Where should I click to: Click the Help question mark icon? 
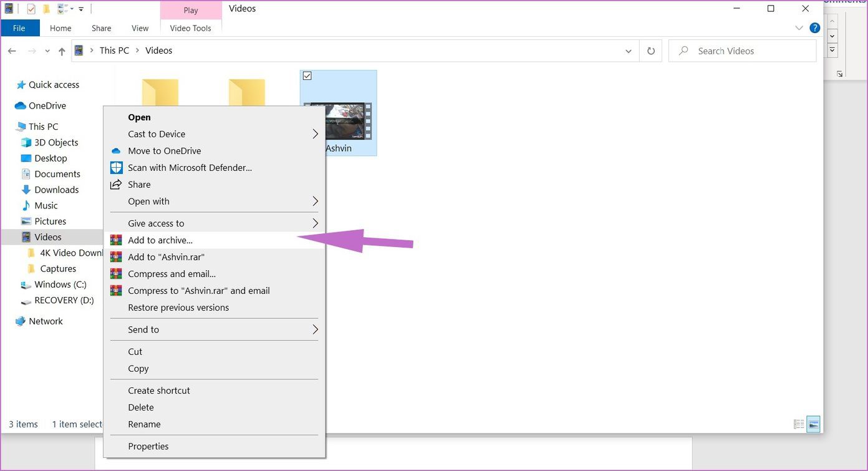(x=814, y=28)
